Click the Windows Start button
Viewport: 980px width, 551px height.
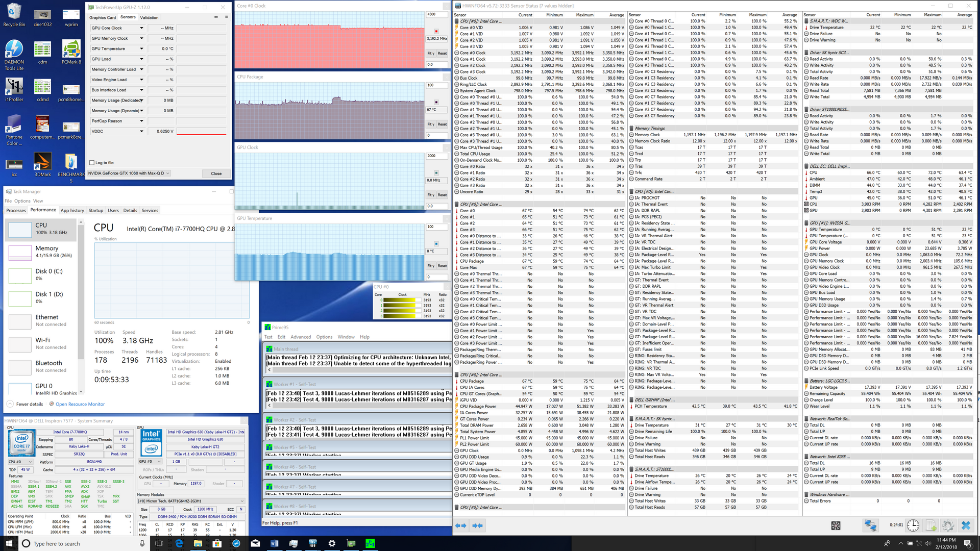point(9,543)
